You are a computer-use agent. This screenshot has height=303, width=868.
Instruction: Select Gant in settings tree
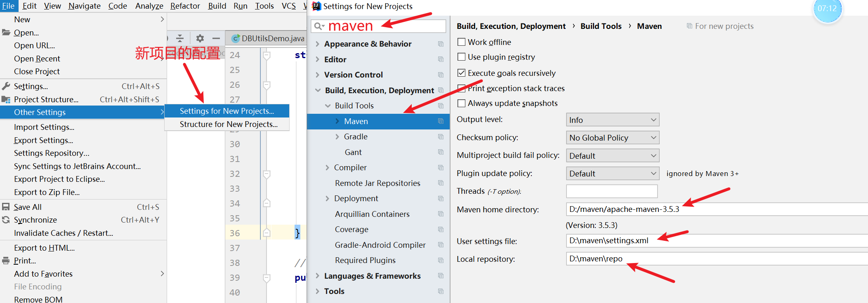point(353,152)
